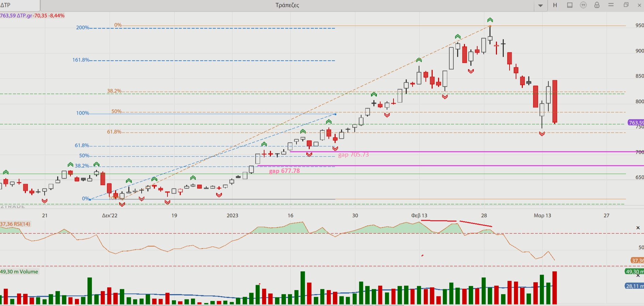Expand the symbol dropdown arrow

(x=541, y=5)
